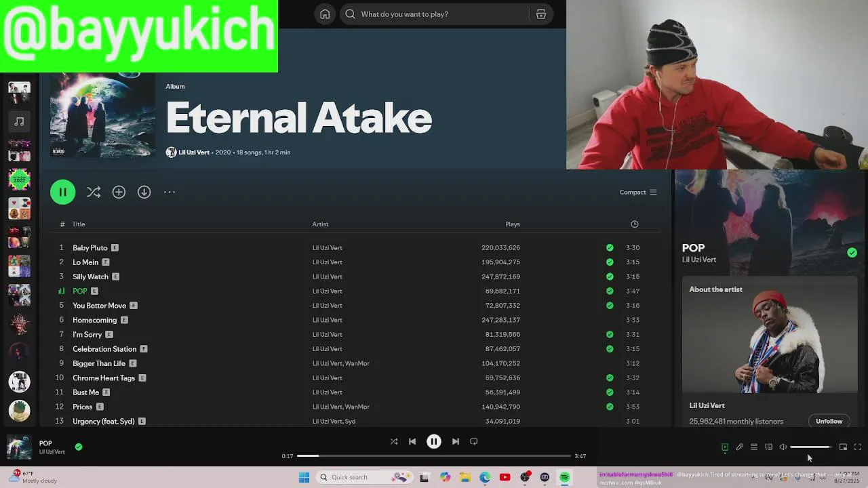This screenshot has height=488, width=868.
Task: Open the miniplayer icon
Action: coord(843,447)
